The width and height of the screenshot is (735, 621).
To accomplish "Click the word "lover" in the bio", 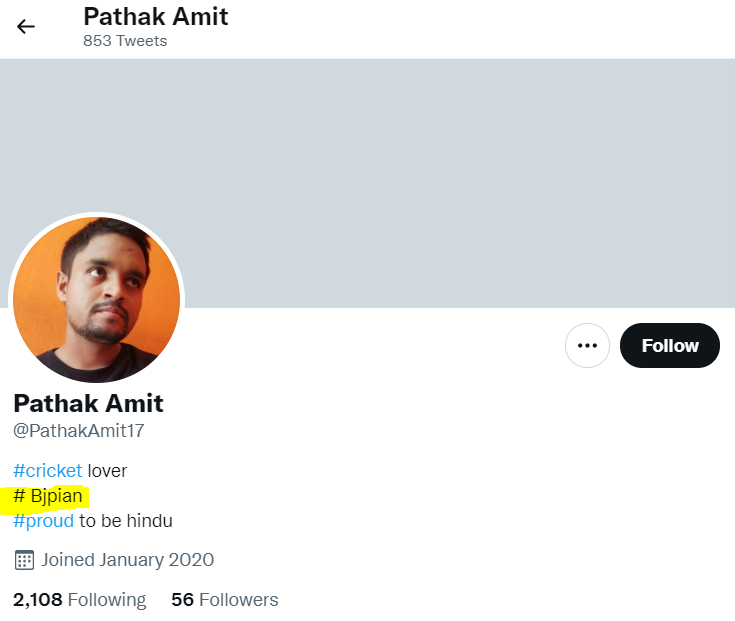I will (x=107, y=471).
